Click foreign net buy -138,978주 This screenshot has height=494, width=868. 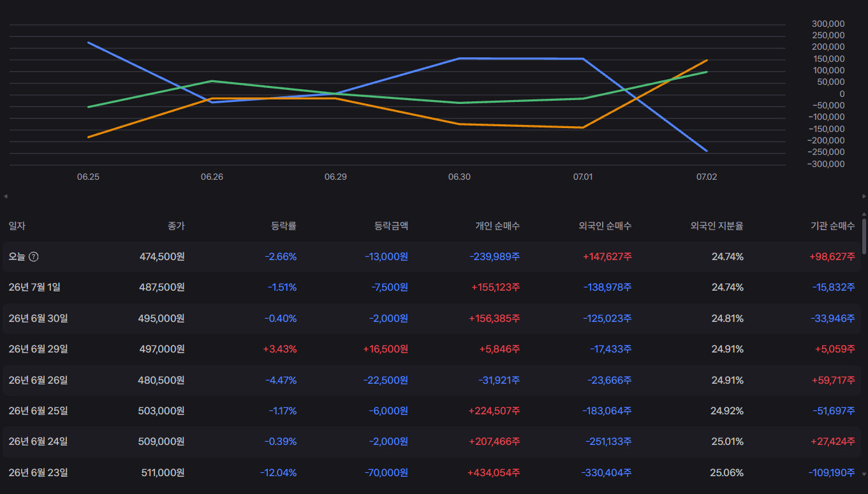pos(607,287)
